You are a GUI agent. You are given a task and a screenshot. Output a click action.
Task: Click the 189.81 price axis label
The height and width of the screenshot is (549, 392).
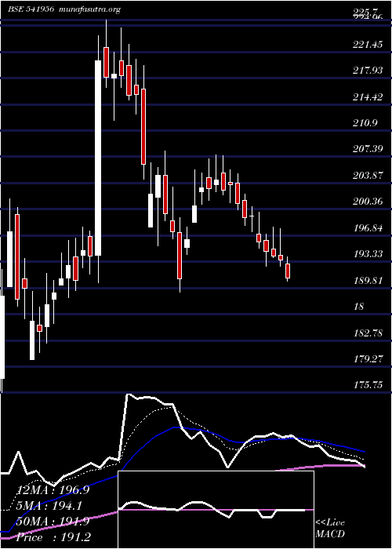pos(368,280)
